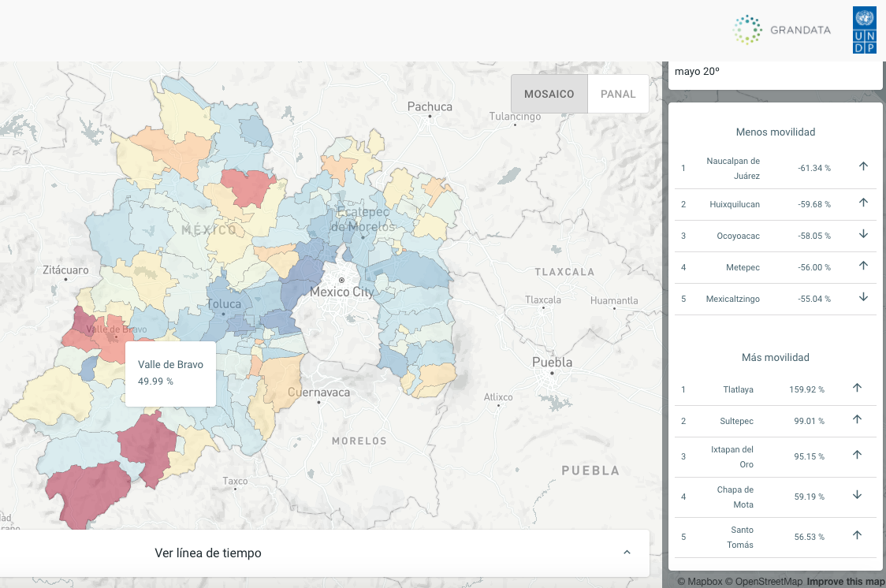The image size is (886, 588).
Task: Click the Grandata logo
Action: coord(781,30)
